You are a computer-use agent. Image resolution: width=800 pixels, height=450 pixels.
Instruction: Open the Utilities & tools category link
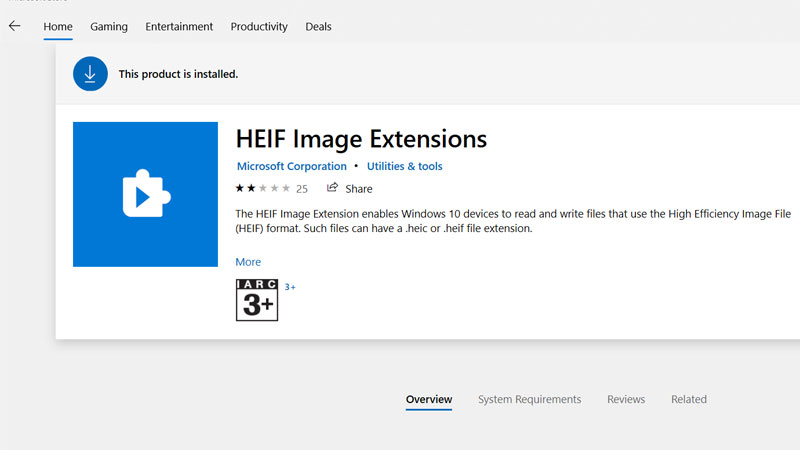[x=405, y=166]
